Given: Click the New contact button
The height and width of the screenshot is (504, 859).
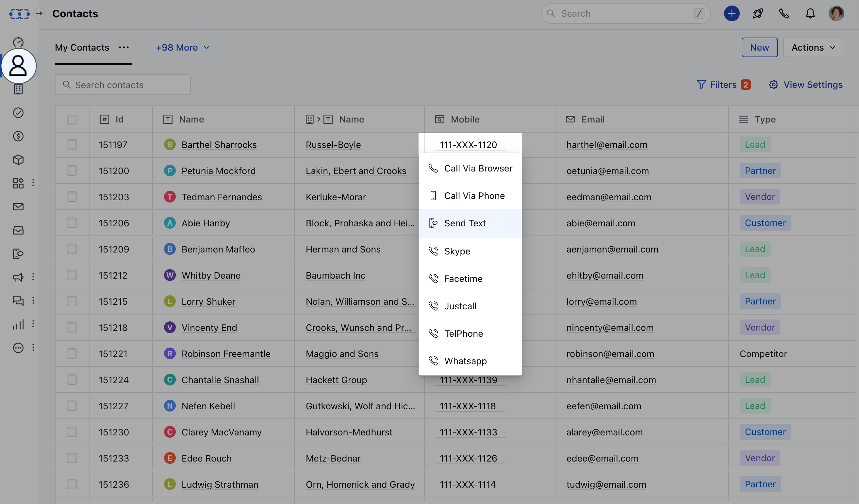Looking at the screenshot, I should tap(759, 47).
